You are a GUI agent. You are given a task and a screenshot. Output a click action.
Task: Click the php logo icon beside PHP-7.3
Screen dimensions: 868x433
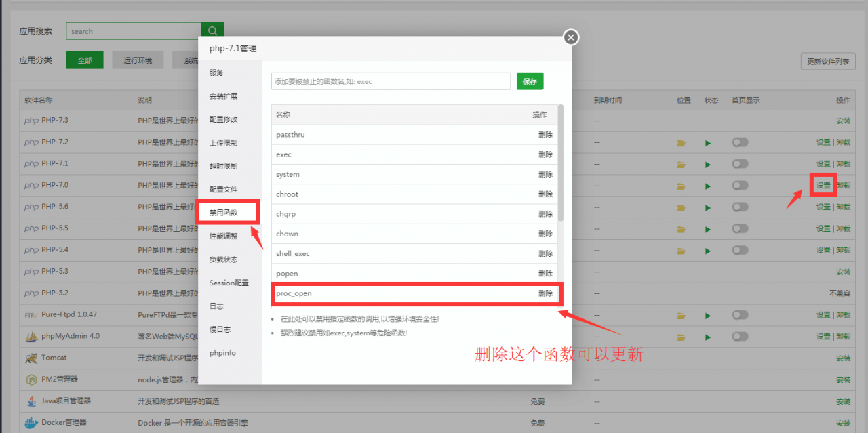coord(31,121)
